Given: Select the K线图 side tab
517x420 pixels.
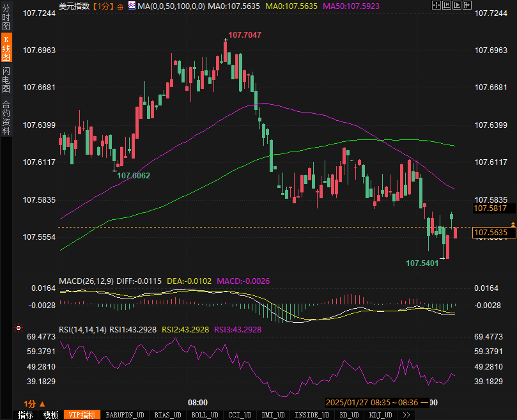Looking at the screenshot, I should (6, 49).
